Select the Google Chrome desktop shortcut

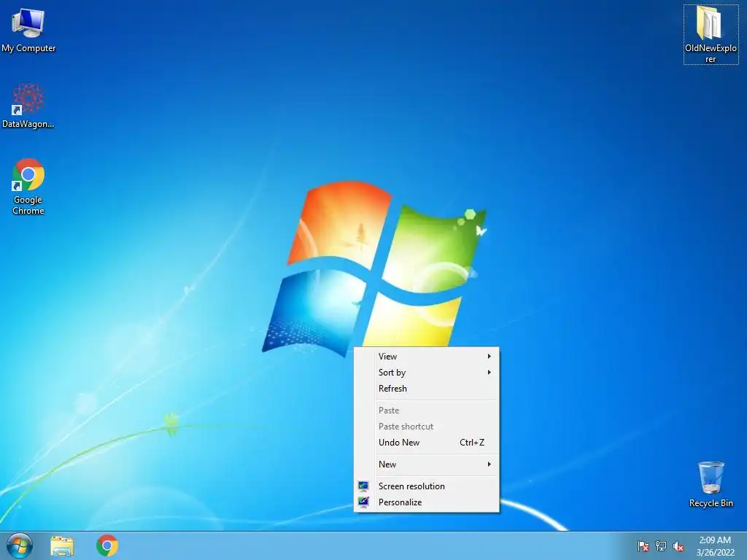click(28, 187)
